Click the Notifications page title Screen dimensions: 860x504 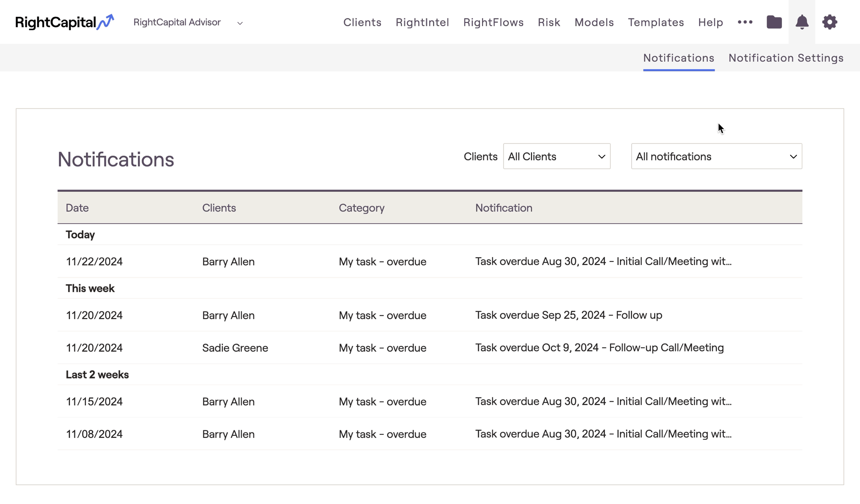click(116, 160)
